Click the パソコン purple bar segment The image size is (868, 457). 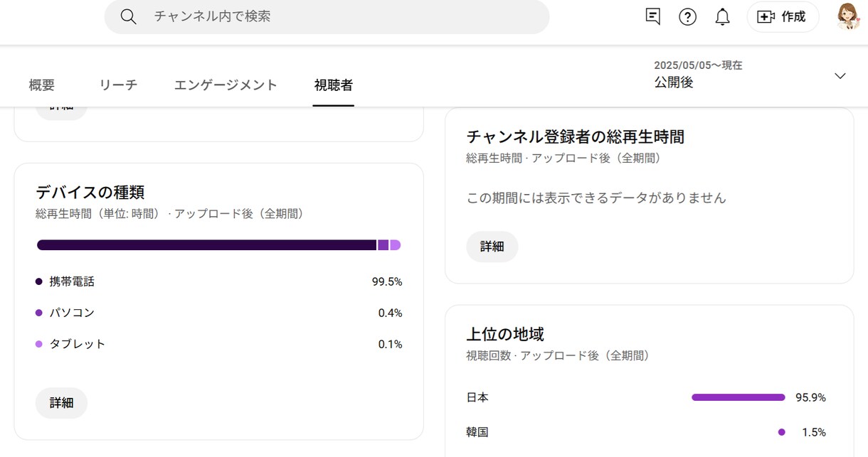coord(383,245)
